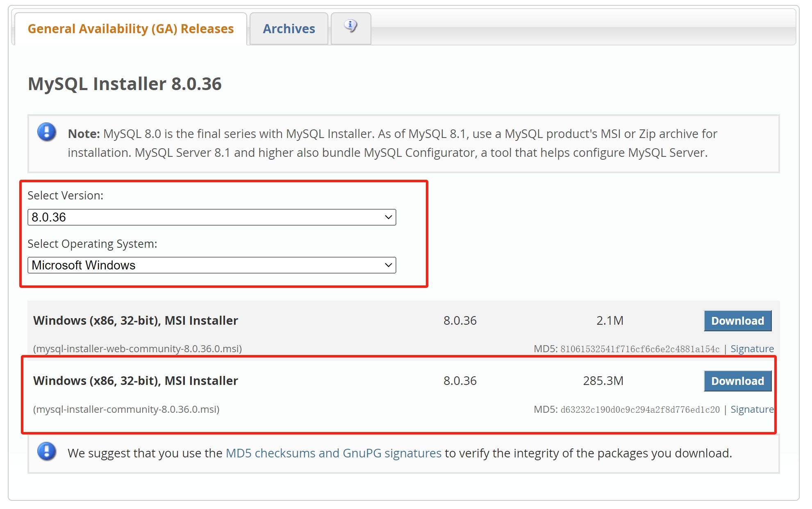812x509 pixels.
Task: Select filename mysql-installer-community-8.0.36.0.msi
Action: point(126,409)
